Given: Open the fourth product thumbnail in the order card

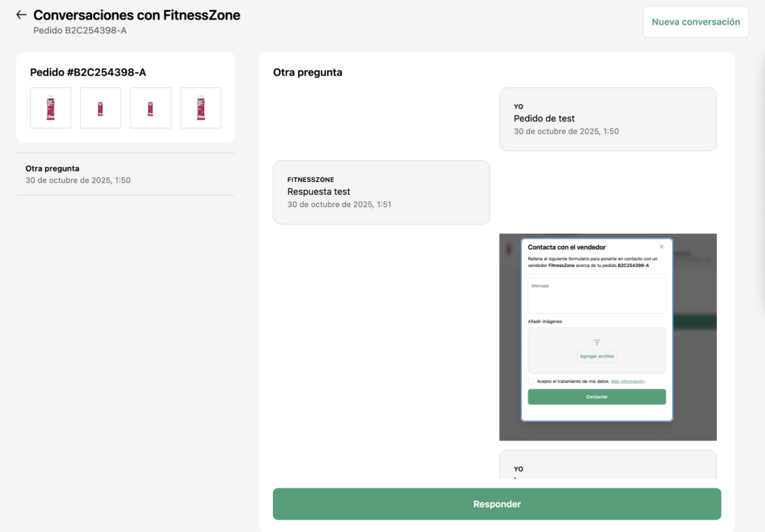Looking at the screenshot, I should pos(201,108).
